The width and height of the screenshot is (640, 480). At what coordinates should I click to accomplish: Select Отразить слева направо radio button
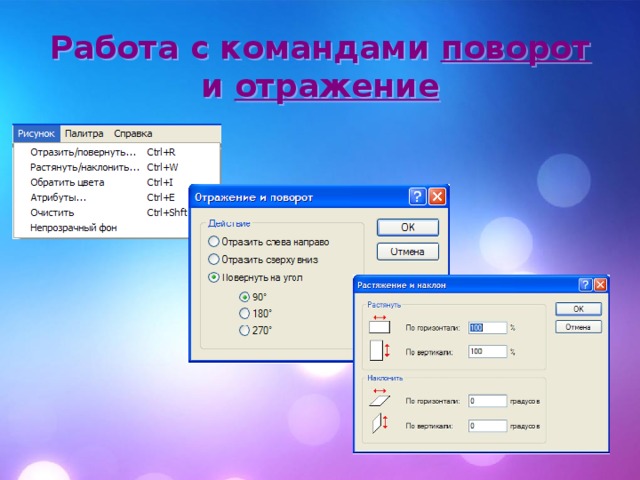(x=213, y=242)
